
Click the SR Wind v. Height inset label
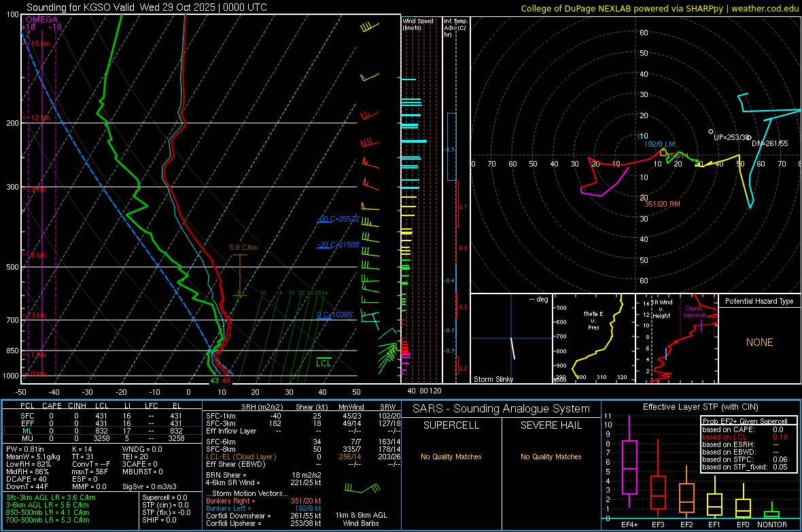click(x=661, y=309)
